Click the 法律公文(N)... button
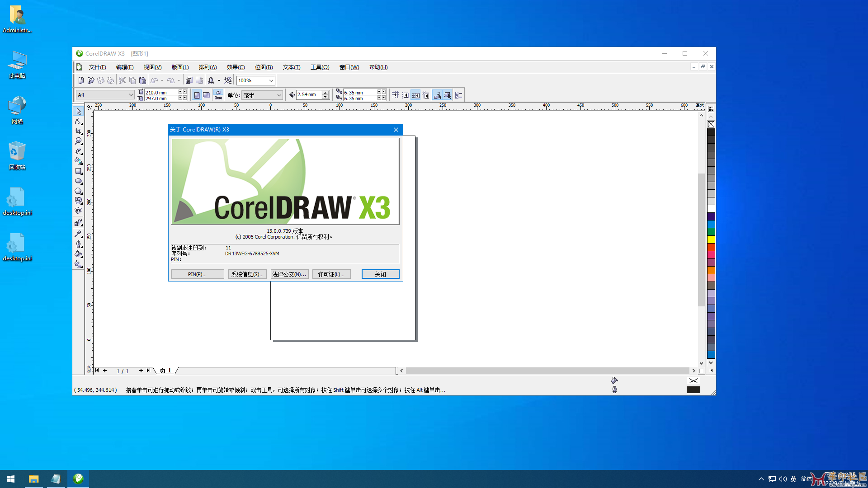Viewport: 868px width, 488px height. pyautogui.click(x=289, y=274)
